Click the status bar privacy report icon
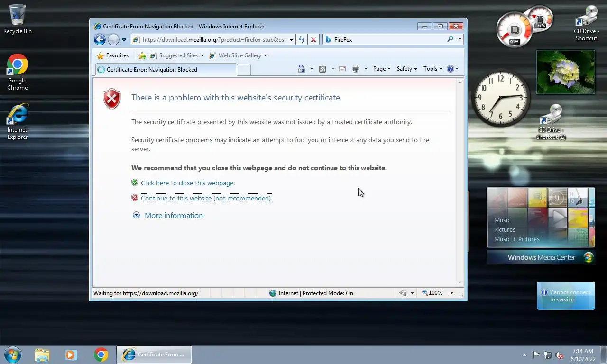 pos(403,293)
